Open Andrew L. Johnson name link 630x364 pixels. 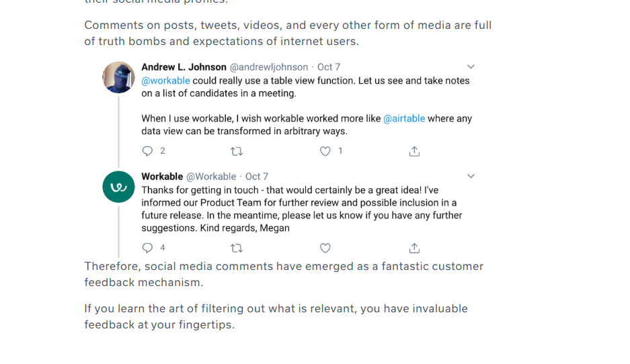[184, 67]
